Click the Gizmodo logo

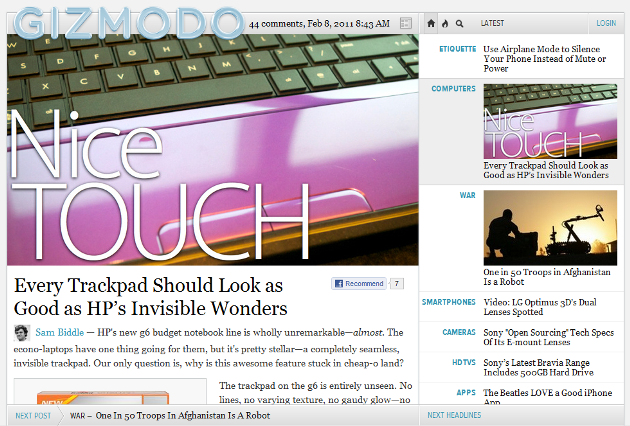(129, 23)
